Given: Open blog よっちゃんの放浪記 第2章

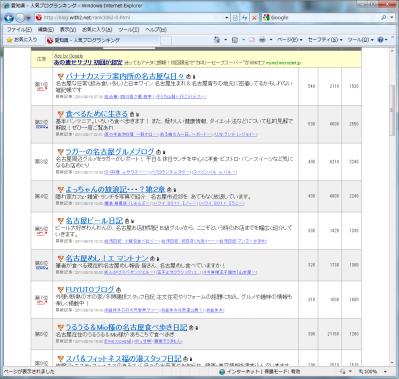Looking at the screenshot, I should click(115, 189).
